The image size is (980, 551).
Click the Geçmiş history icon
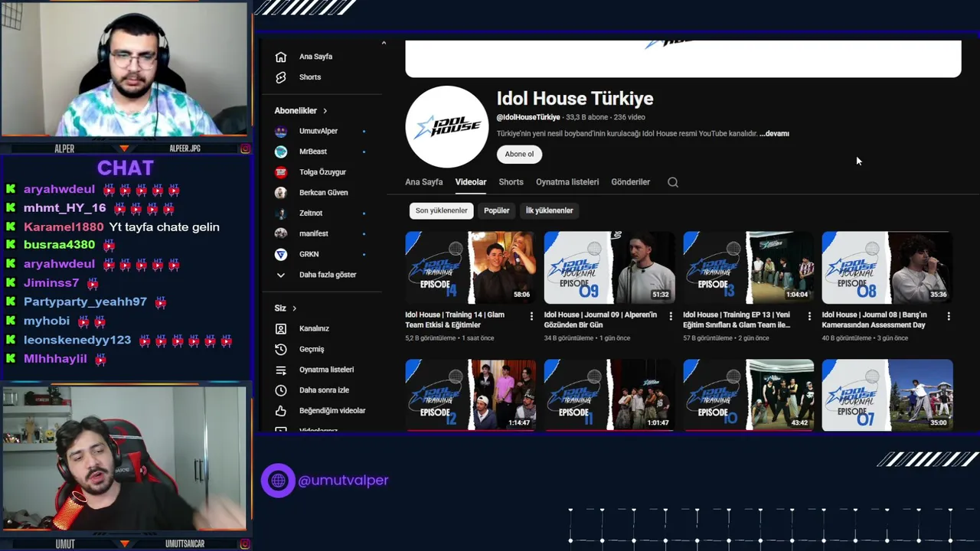(x=281, y=349)
